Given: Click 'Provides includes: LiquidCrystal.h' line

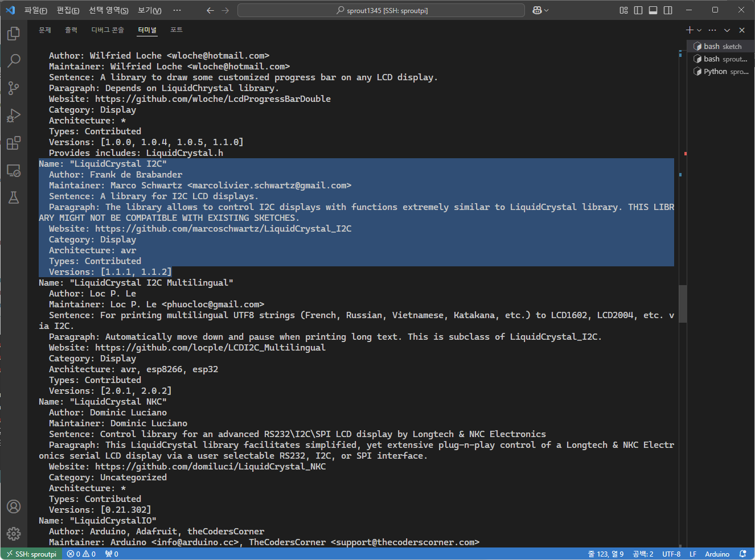Looking at the screenshot, I should [x=136, y=153].
